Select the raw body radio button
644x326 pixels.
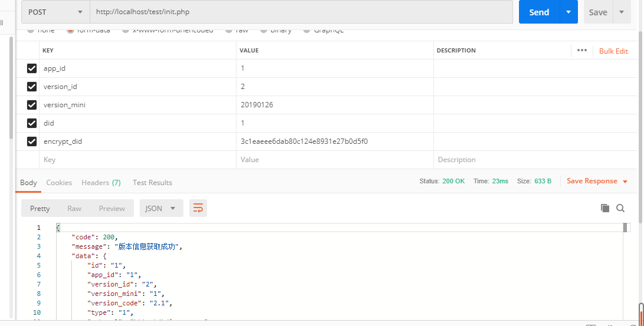pos(228,31)
